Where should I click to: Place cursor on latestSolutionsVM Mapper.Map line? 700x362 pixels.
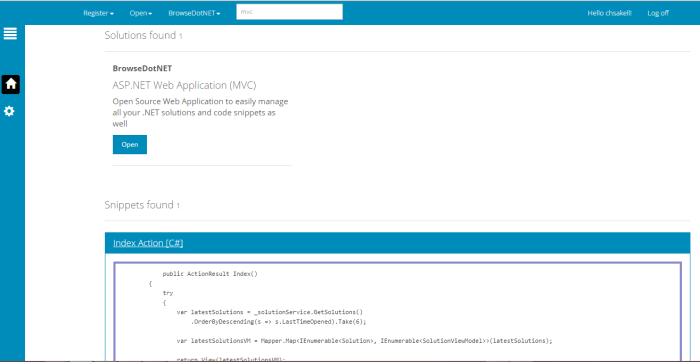click(x=364, y=341)
